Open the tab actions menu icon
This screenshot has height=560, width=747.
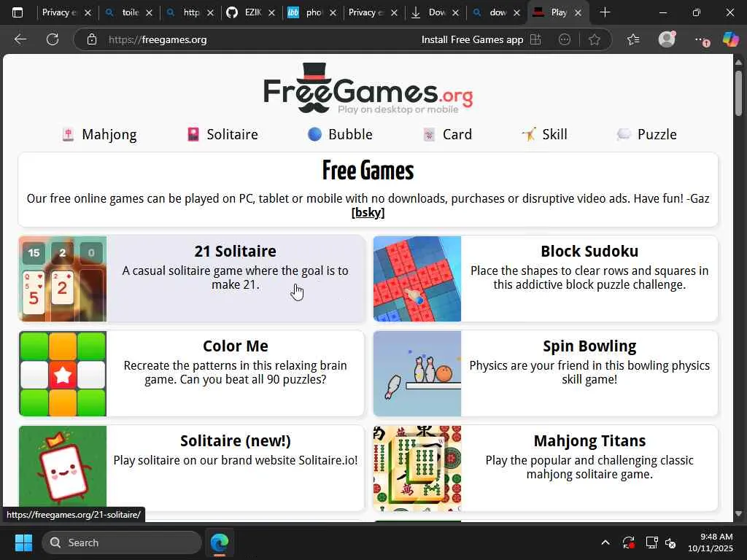click(18, 12)
